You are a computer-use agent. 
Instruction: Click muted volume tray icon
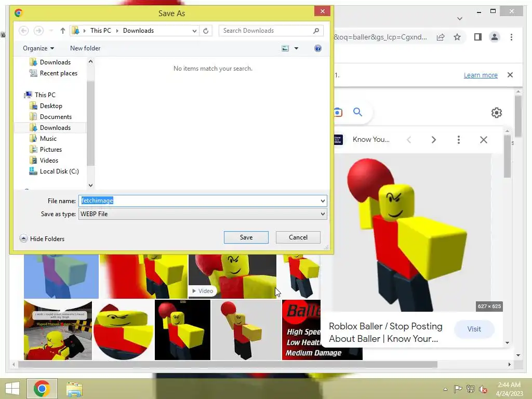click(x=483, y=389)
